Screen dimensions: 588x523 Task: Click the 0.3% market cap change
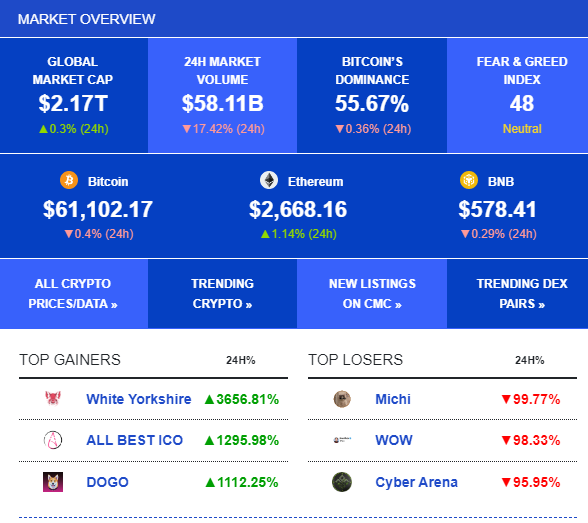(74, 129)
